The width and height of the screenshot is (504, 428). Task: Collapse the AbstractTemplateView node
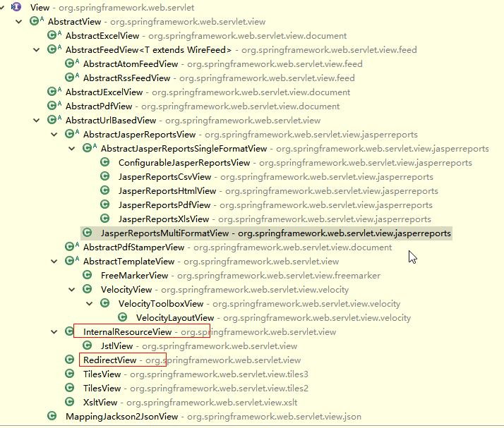(x=54, y=261)
